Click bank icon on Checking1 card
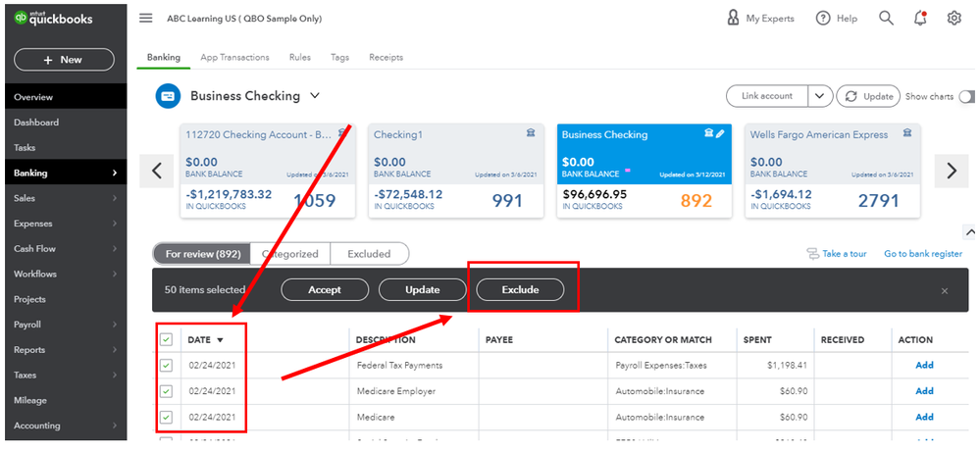This screenshot has height=452, width=980. (x=531, y=133)
